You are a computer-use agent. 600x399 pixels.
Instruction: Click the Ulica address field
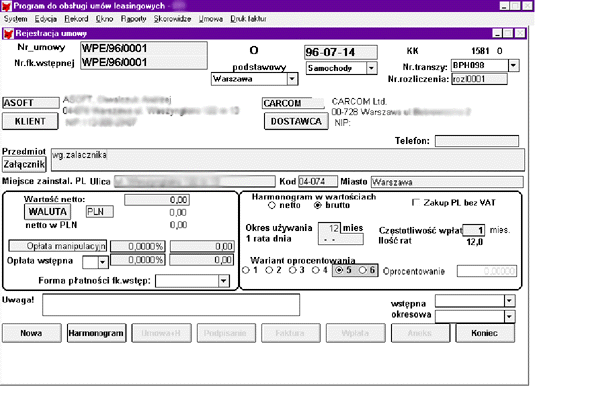click(x=195, y=181)
